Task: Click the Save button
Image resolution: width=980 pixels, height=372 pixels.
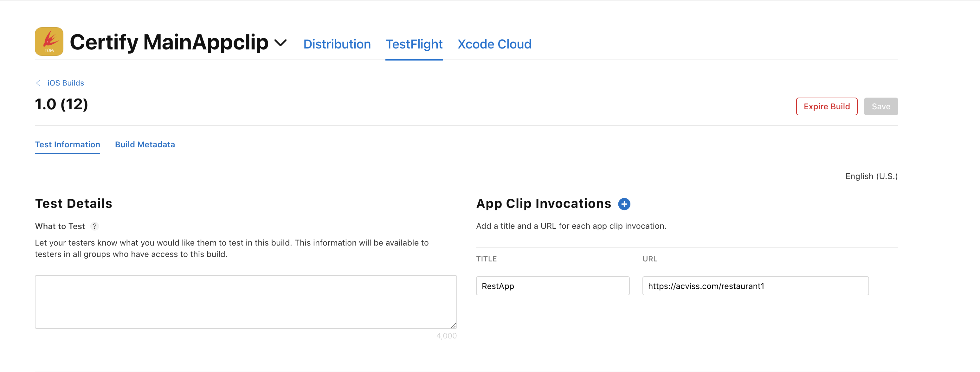Action: (x=880, y=106)
